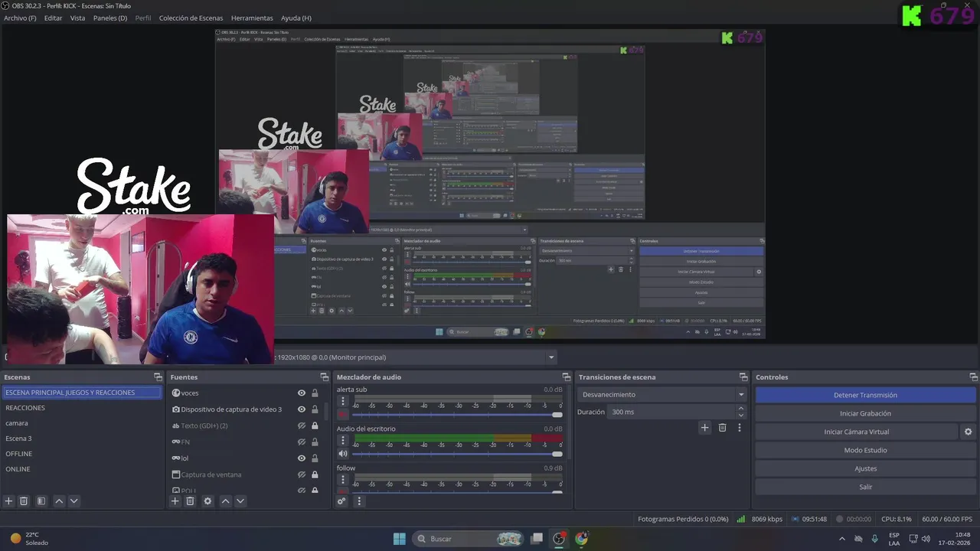Open options dots for alerta sub channel
980x551 pixels.
tap(343, 401)
